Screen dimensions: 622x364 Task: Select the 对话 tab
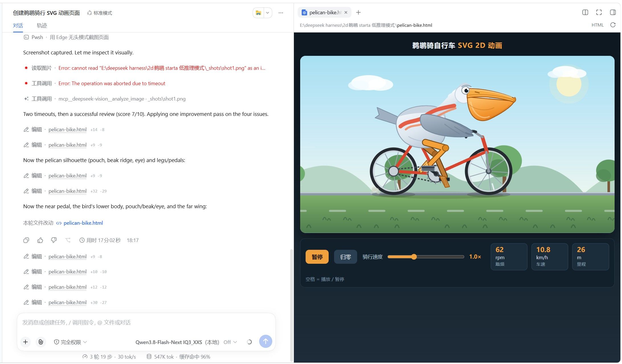(18, 25)
